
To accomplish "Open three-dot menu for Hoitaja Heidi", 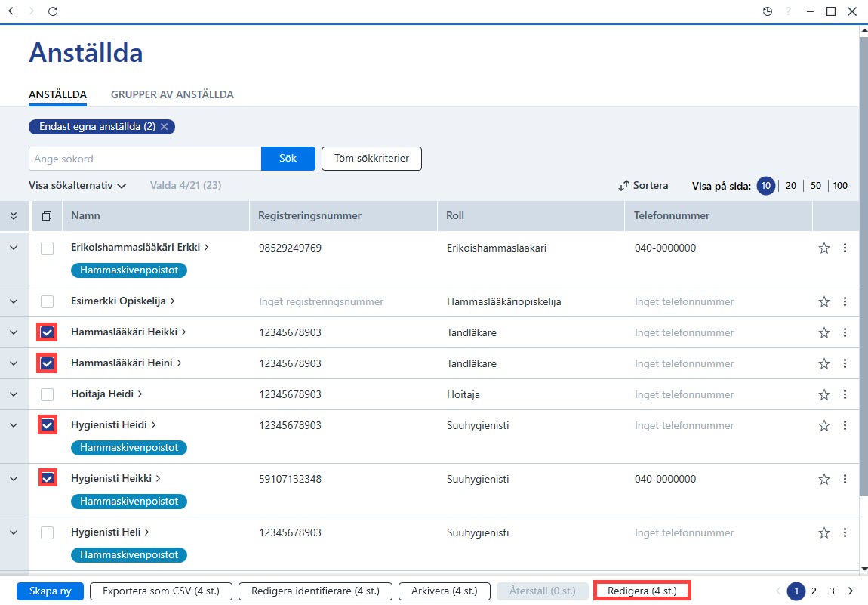I will coord(845,394).
